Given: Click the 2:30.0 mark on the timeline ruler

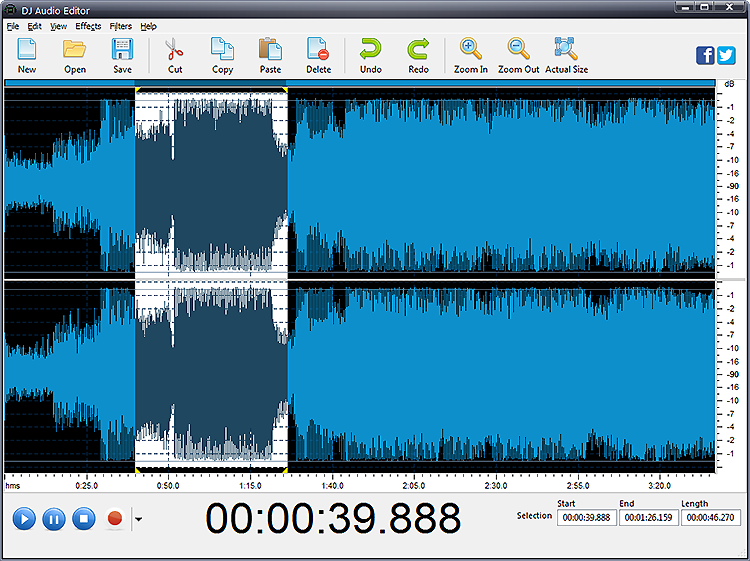Looking at the screenshot, I should tap(496, 485).
